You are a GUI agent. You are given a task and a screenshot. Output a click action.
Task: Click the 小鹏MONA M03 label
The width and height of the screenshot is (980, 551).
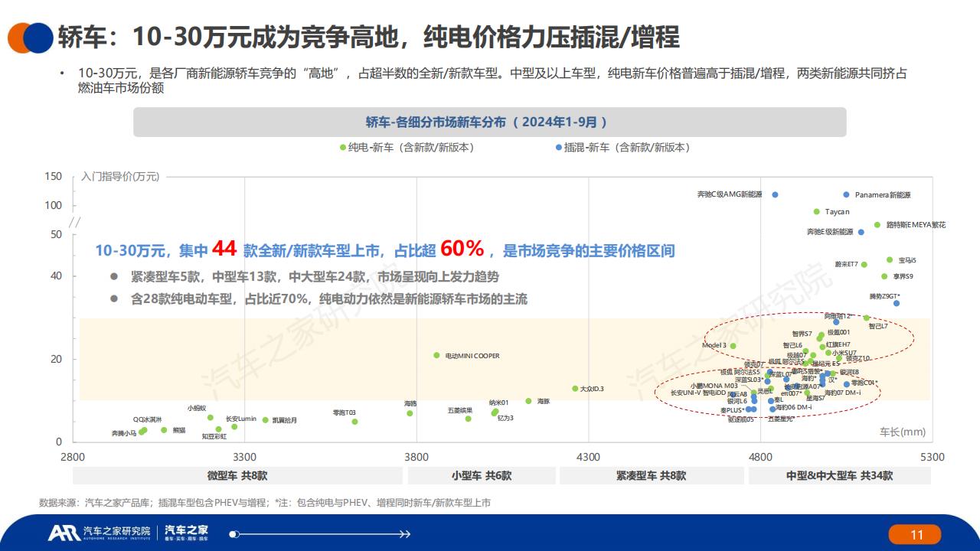(x=714, y=386)
